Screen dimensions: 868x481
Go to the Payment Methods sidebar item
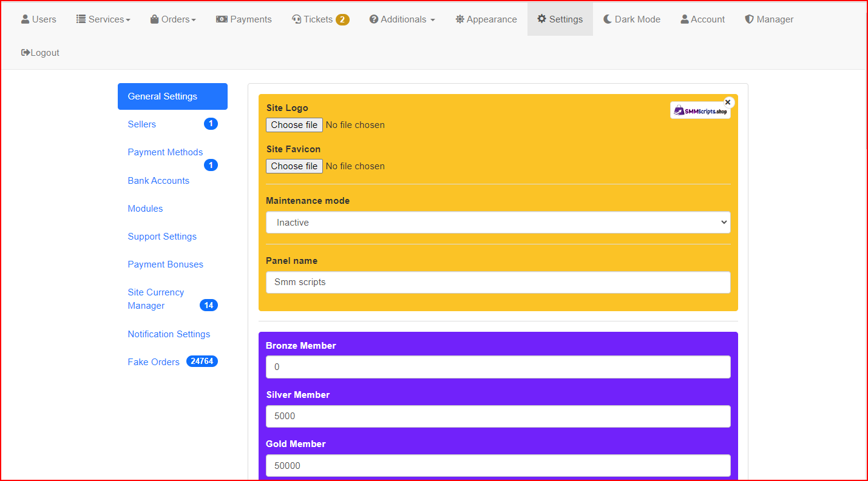click(165, 152)
